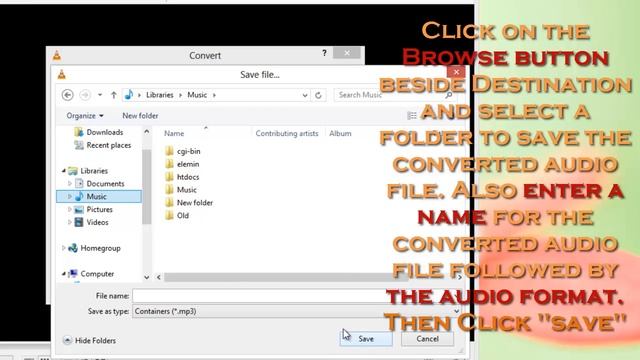Expand the address bar history dropdown

(304, 95)
